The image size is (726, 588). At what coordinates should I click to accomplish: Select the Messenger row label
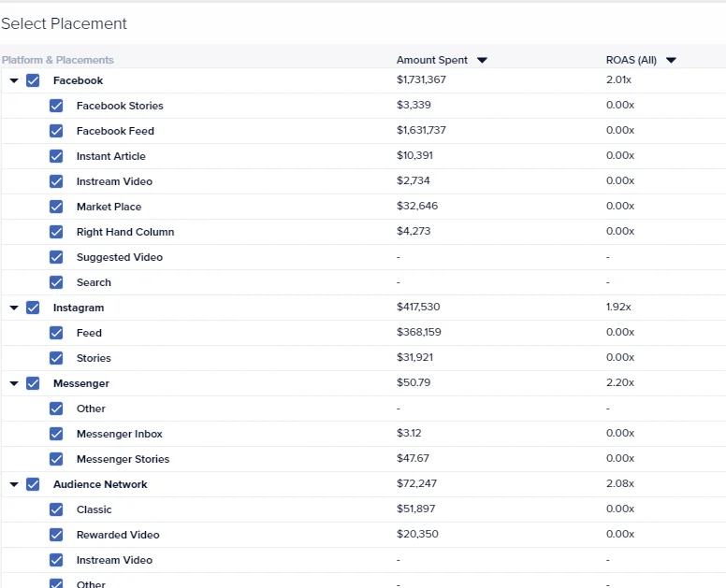pyautogui.click(x=81, y=383)
